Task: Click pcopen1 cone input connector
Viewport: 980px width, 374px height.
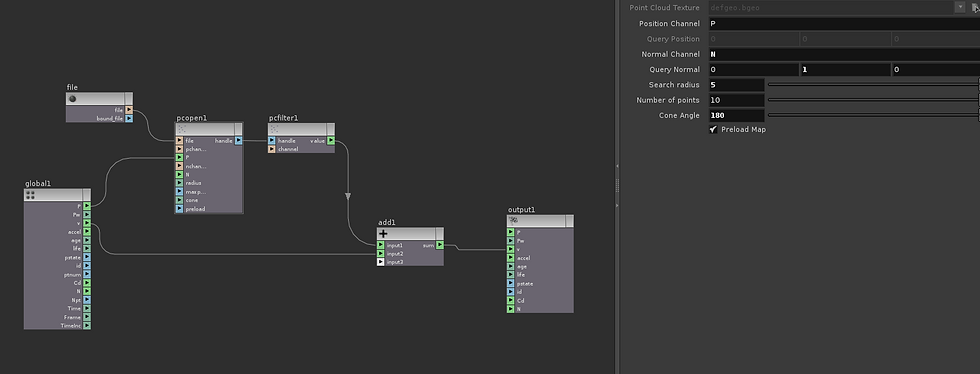Action: pyautogui.click(x=179, y=200)
